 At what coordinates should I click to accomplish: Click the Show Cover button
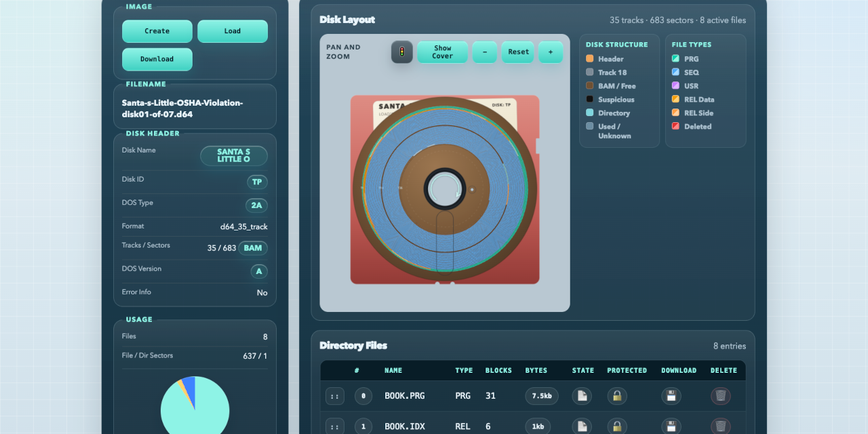click(443, 52)
